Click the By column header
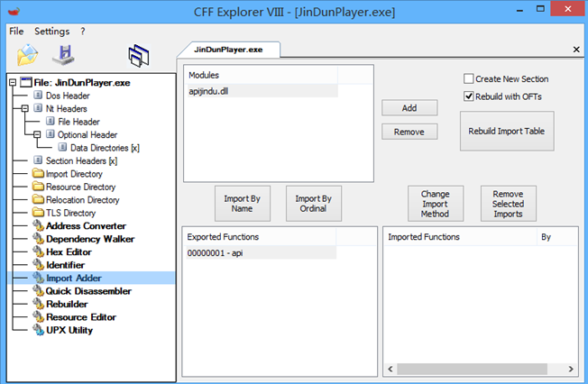The height and width of the screenshot is (384, 588). (x=557, y=237)
